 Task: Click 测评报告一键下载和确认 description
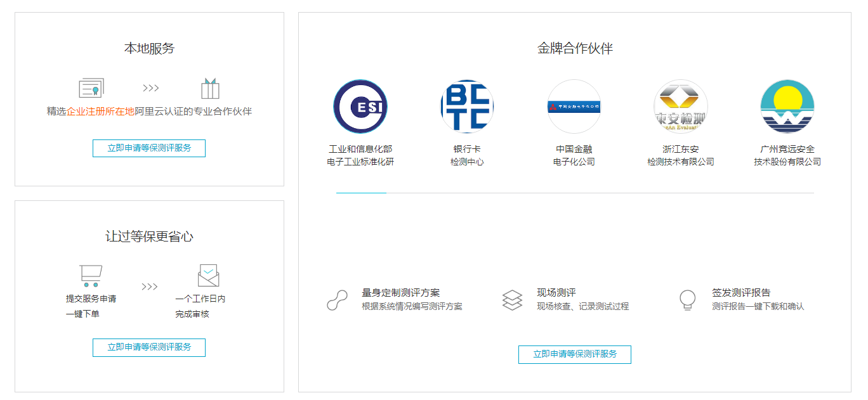[x=758, y=306]
